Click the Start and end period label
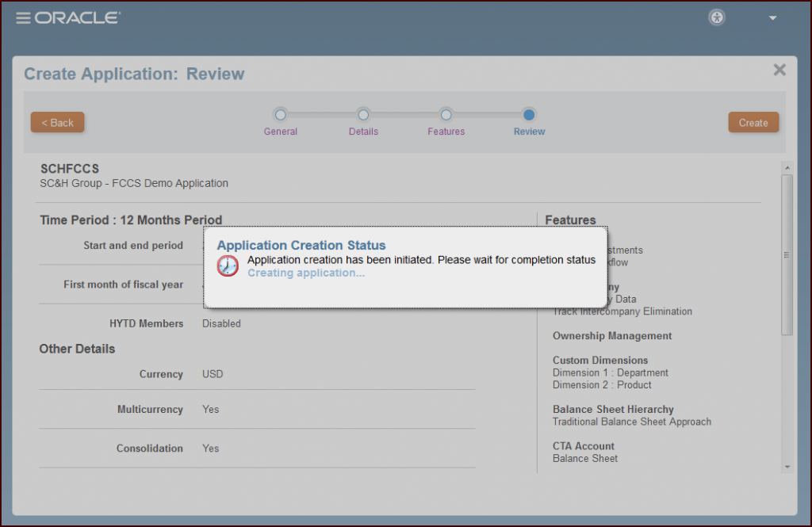Image resolution: width=812 pixels, height=527 pixels. 133,246
